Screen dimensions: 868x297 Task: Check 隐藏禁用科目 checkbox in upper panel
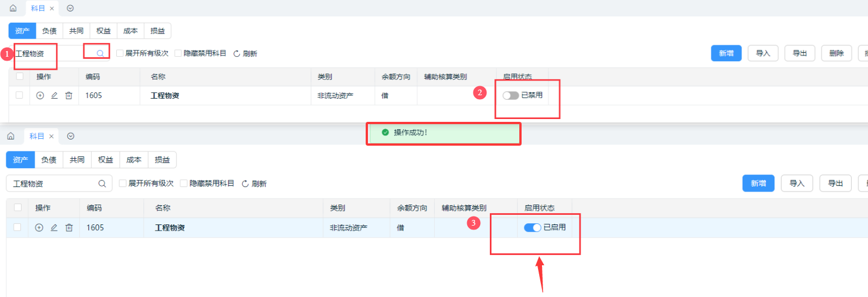click(178, 53)
